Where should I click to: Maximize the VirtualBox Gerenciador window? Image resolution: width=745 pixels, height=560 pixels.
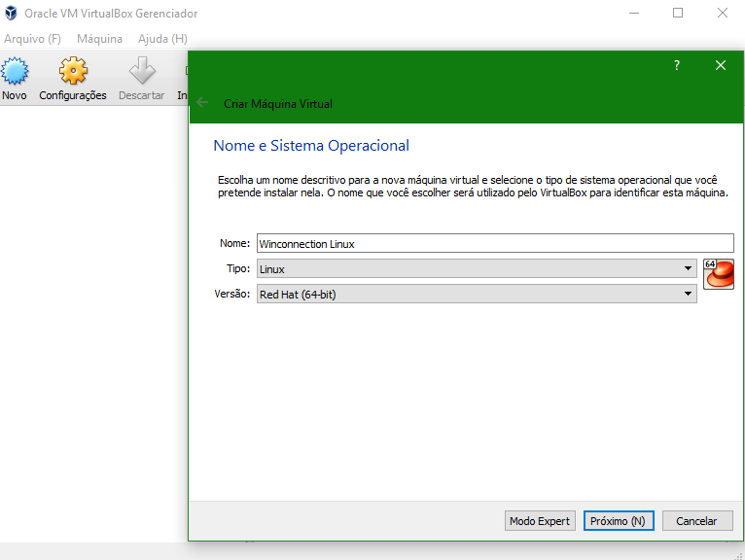point(678,13)
